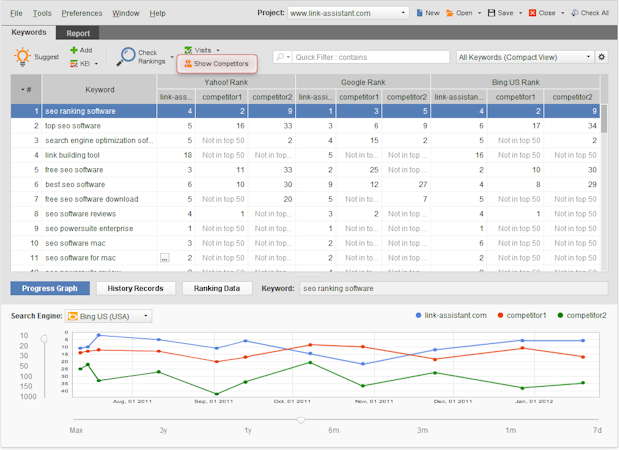Click the quick filter magnifier icon

tap(280, 57)
